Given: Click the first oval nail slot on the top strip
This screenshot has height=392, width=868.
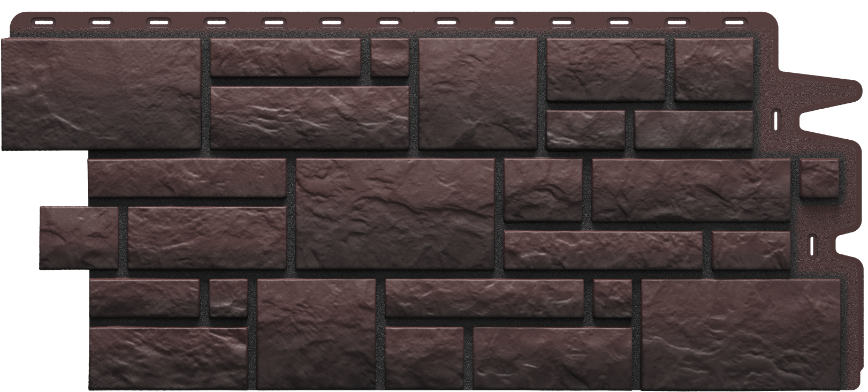Looking at the screenshot, I should coord(42,22).
